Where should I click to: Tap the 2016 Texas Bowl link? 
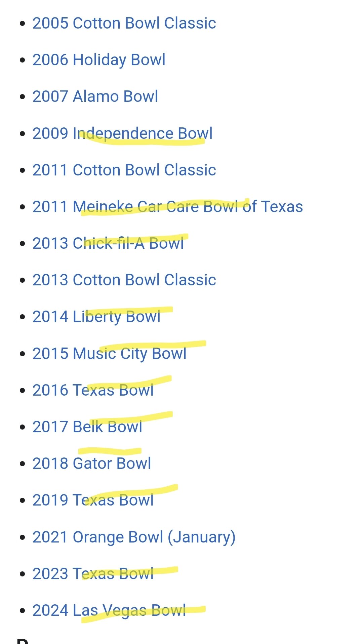point(93,390)
